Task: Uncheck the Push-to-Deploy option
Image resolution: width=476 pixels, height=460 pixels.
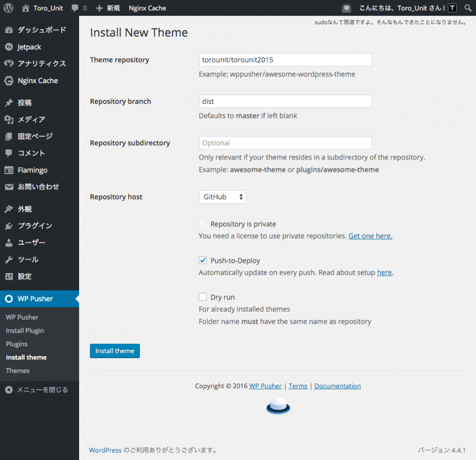Action: (x=203, y=260)
